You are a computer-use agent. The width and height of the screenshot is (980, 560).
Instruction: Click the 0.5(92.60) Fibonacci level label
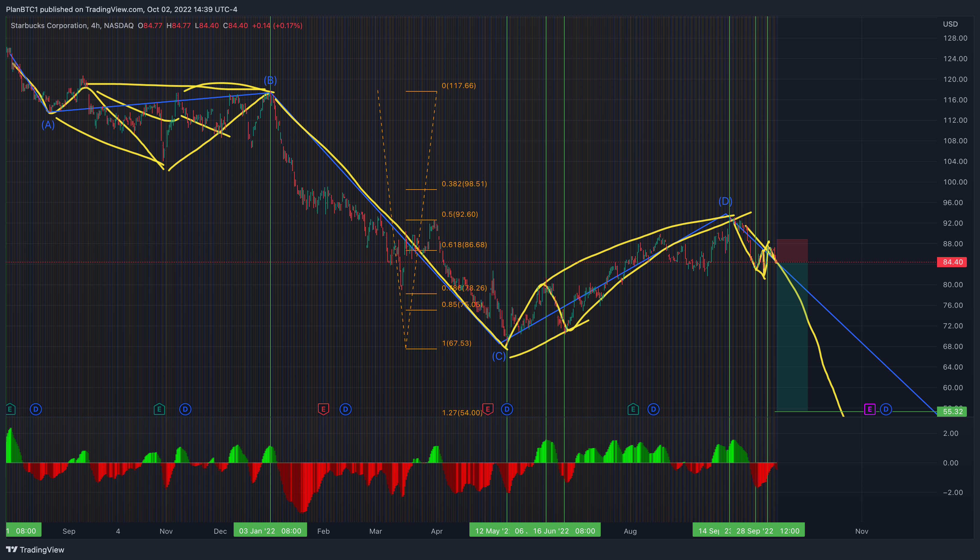click(460, 214)
